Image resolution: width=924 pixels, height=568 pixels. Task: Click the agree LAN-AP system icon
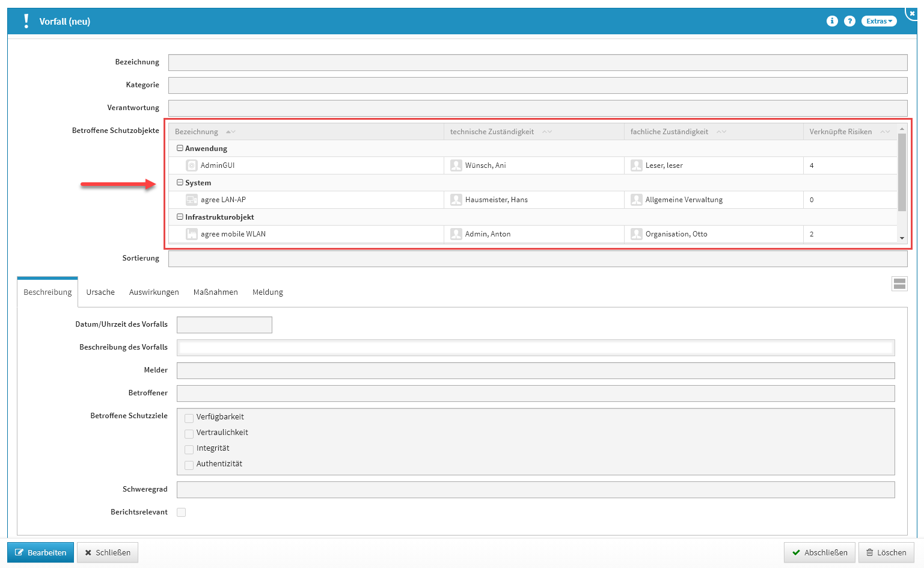[x=192, y=200]
